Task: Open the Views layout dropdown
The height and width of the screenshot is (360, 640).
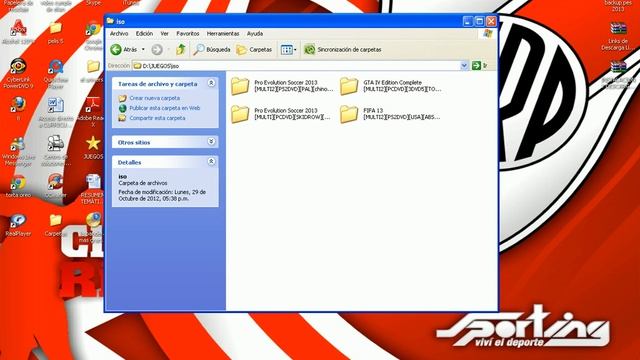Action: (289, 49)
